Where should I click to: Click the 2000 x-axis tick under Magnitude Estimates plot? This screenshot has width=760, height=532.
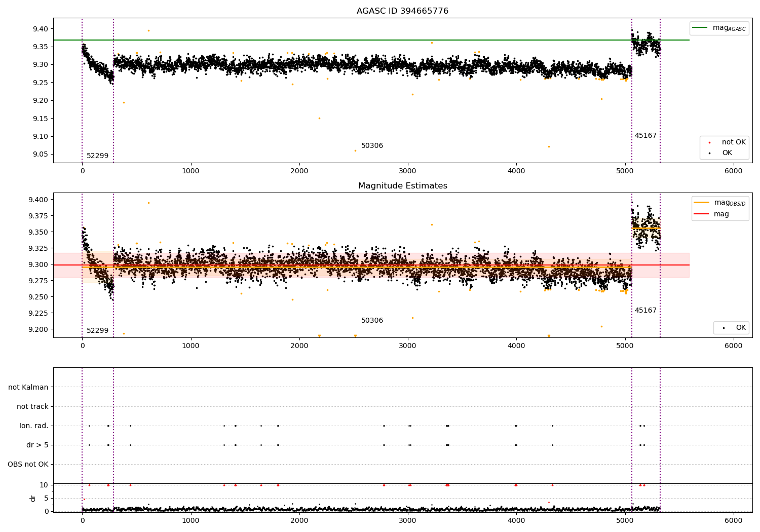(x=299, y=346)
